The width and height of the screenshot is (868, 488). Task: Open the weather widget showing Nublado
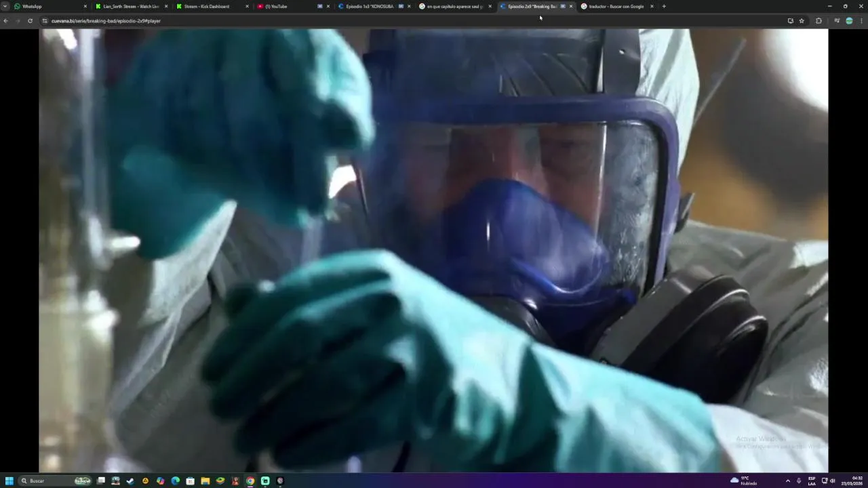(x=744, y=481)
